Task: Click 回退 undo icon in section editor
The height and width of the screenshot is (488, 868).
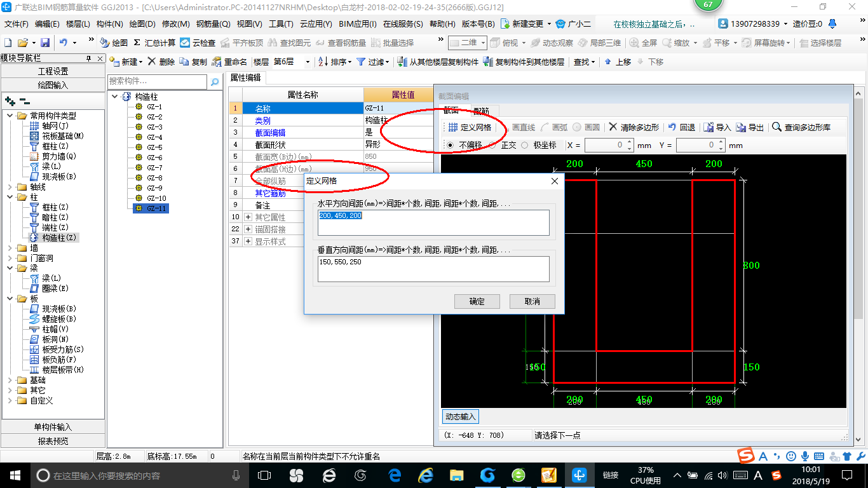Action: (672, 127)
